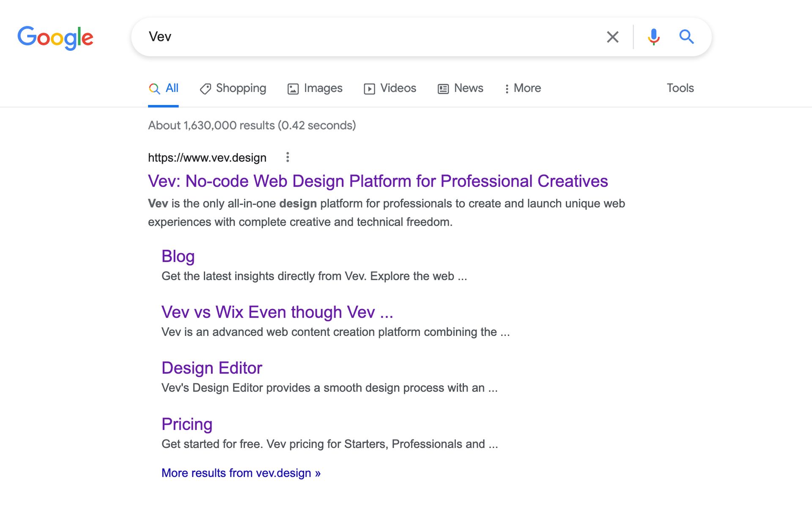Open the Google logo homepage

[55, 38]
